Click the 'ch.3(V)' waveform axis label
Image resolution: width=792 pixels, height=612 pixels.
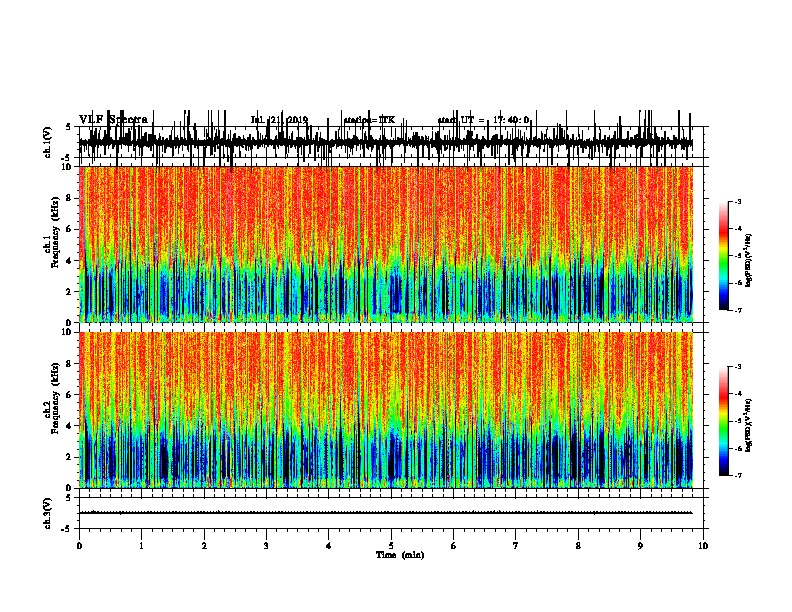click(x=48, y=514)
